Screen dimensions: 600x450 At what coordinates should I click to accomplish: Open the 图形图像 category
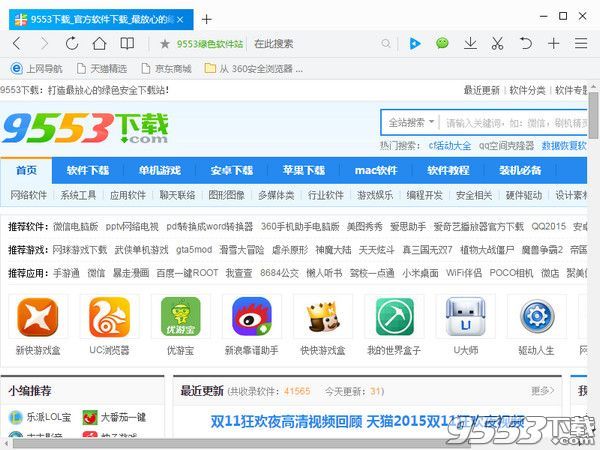pos(227,195)
